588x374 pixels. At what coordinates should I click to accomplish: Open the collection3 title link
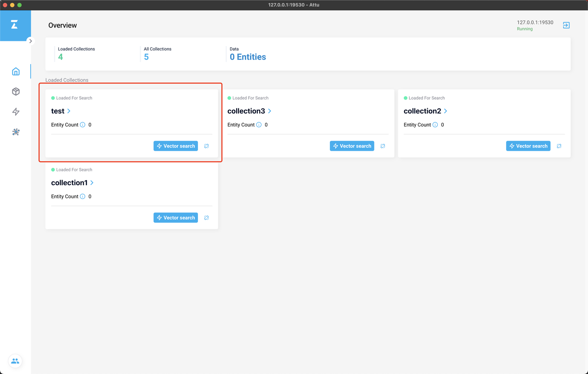click(x=246, y=111)
